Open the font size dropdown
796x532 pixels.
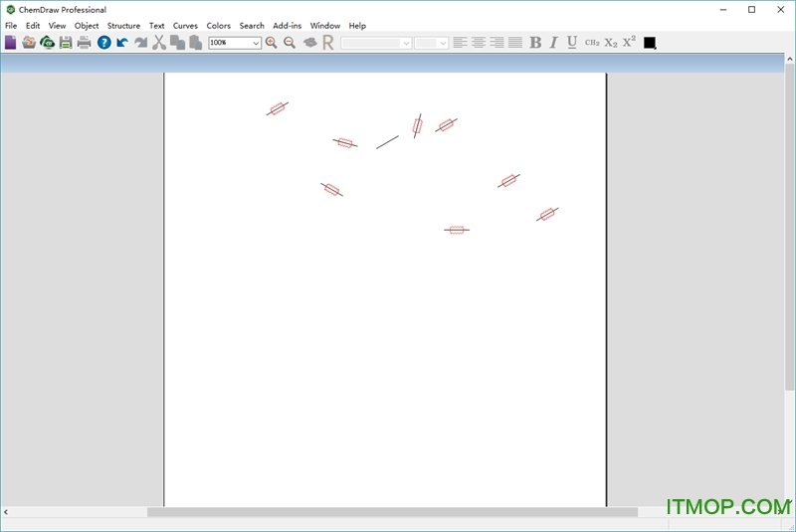click(443, 43)
